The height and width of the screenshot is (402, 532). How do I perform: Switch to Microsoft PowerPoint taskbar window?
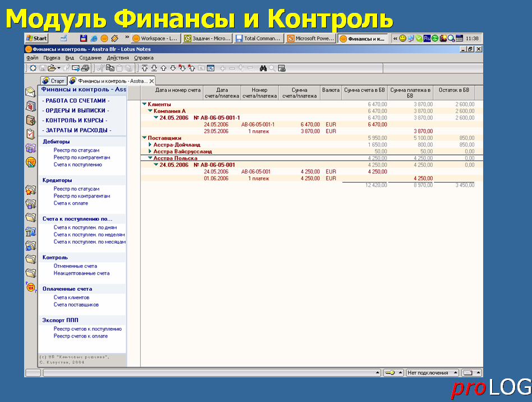pyautogui.click(x=311, y=38)
